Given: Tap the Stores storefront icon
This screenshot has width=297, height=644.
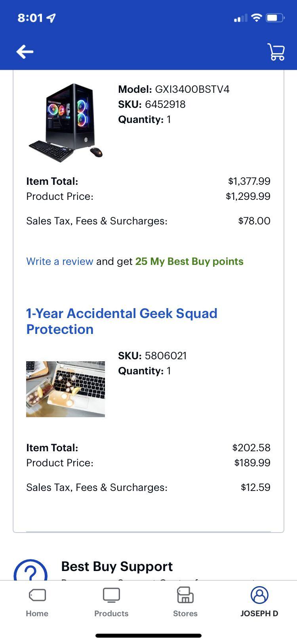Looking at the screenshot, I should pyautogui.click(x=185, y=595).
